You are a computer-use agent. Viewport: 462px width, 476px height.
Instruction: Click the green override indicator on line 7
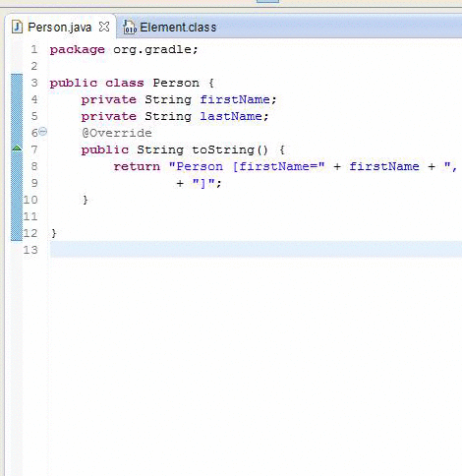pyautogui.click(x=17, y=149)
